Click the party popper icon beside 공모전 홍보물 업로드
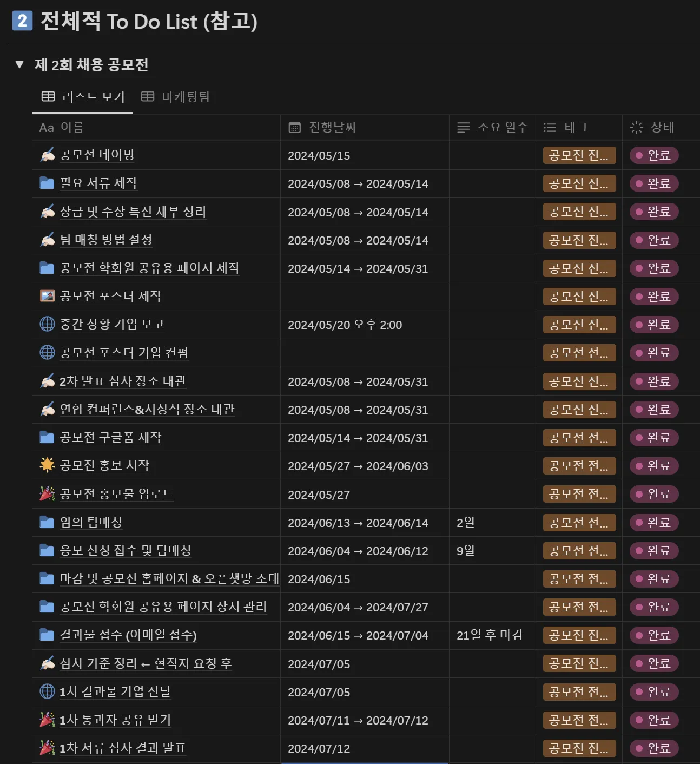Image resolution: width=700 pixels, height=764 pixels. pyautogui.click(x=47, y=494)
